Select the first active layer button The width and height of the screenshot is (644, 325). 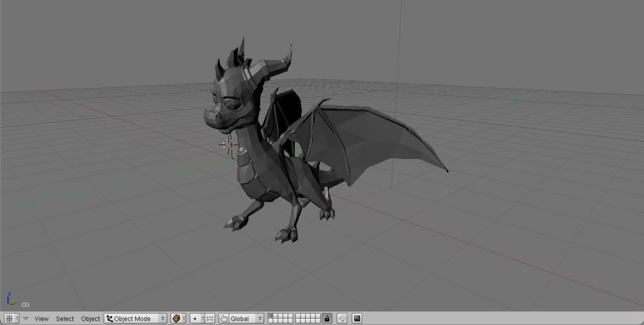(270, 316)
